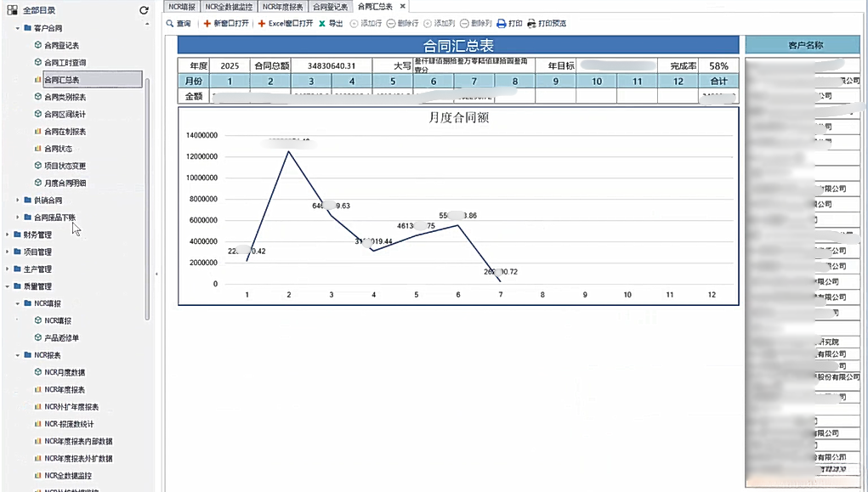This screenshot has height=492, width=868.
Task: Click the sidebar tree vertical scrollbar
Action: click(x=147, y=199)
